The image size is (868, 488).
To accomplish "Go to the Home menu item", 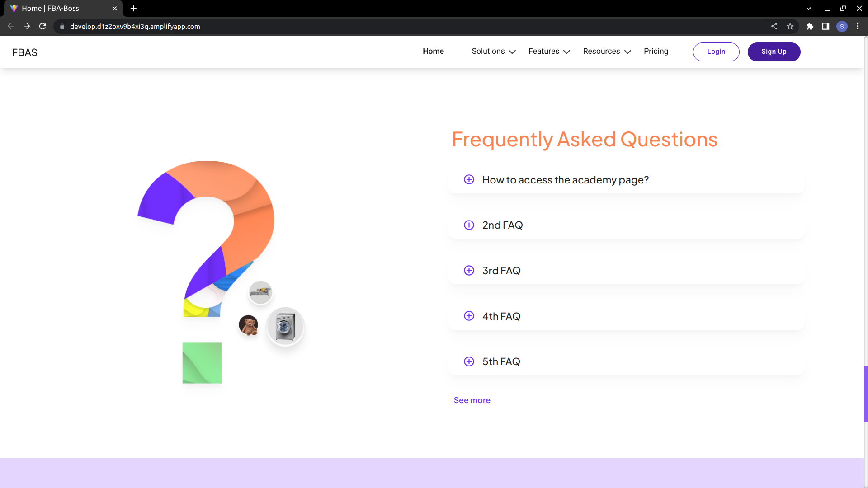I will click(x=433, y=51).
